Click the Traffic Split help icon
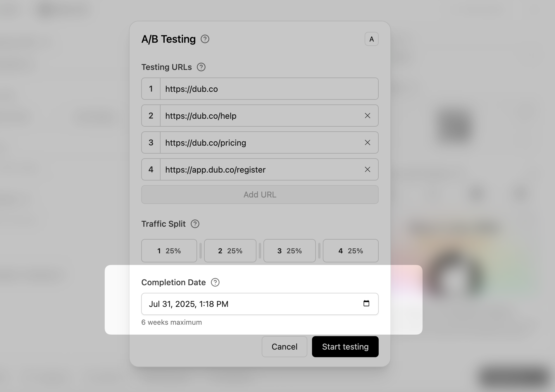 click(195, 224)
